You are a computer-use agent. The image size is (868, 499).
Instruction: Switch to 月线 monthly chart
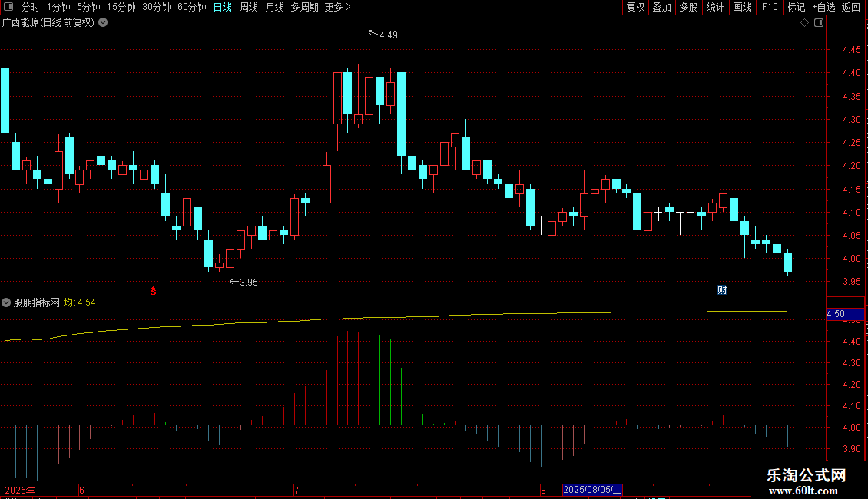click(x=274, y=7)
